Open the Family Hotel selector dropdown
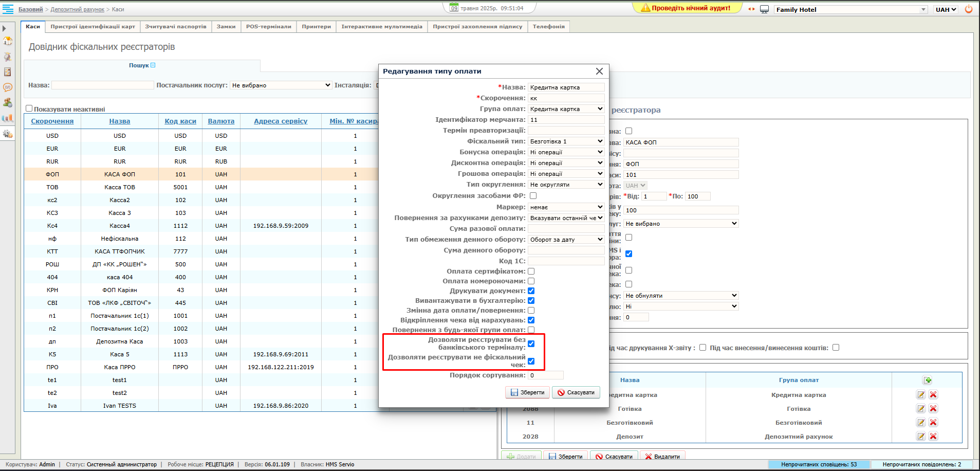Viewport: 980px width, 471px height. (x=852, y=10)
